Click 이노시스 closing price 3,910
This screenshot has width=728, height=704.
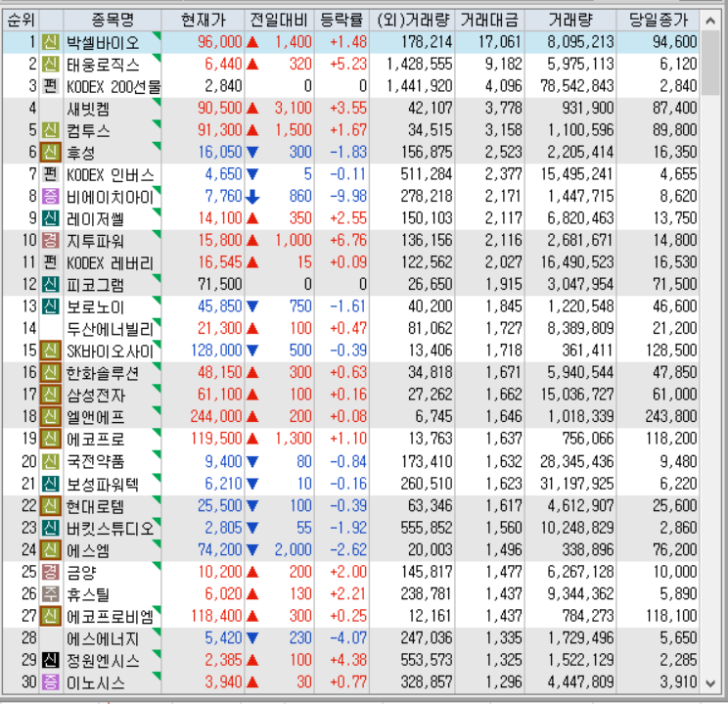[678, 682]
